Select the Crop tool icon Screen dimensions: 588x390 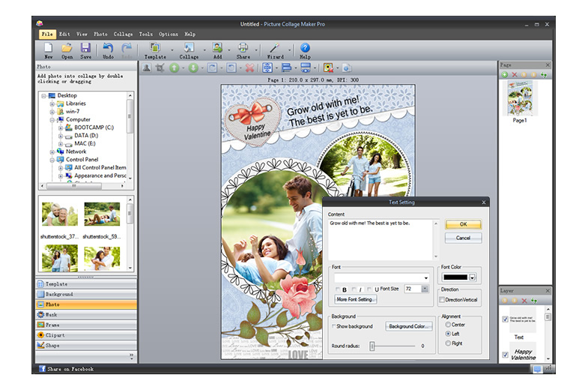point(160,68)
